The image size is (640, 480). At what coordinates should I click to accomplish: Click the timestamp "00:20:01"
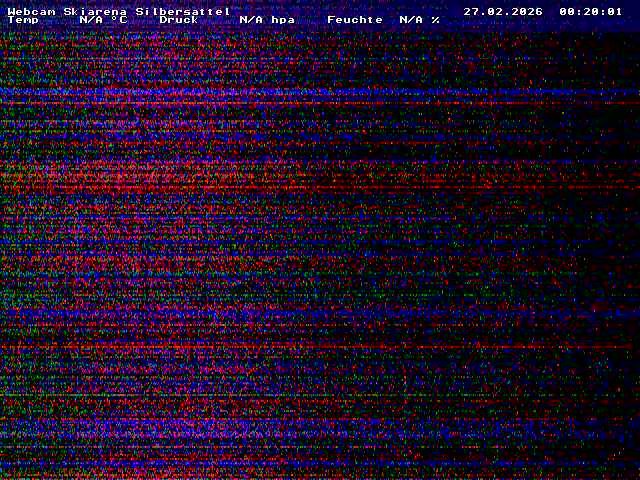[591, 11]
